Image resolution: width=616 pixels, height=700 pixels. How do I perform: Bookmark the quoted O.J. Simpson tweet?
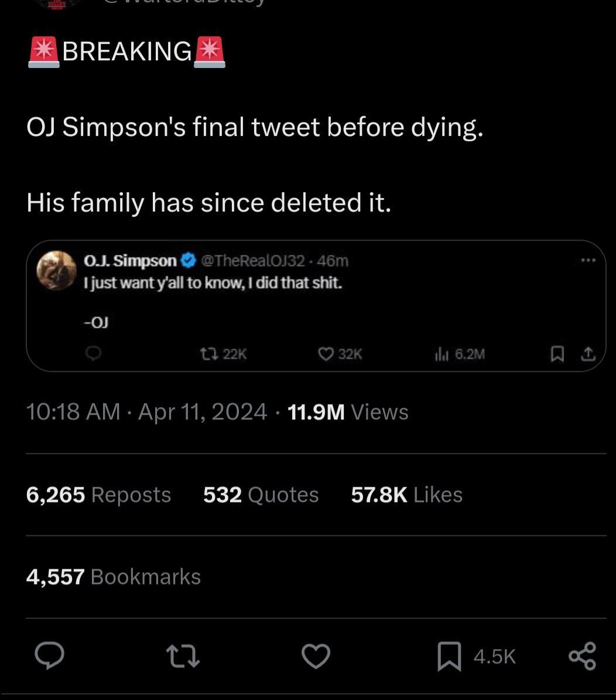[557, 354]
